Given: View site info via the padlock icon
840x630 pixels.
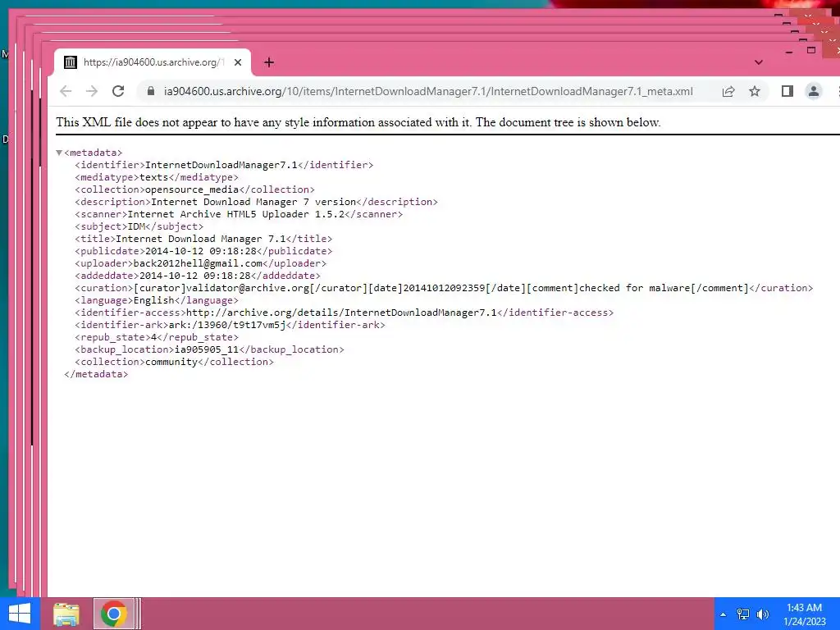Looking at the screenshot, I should coord(151,91).
